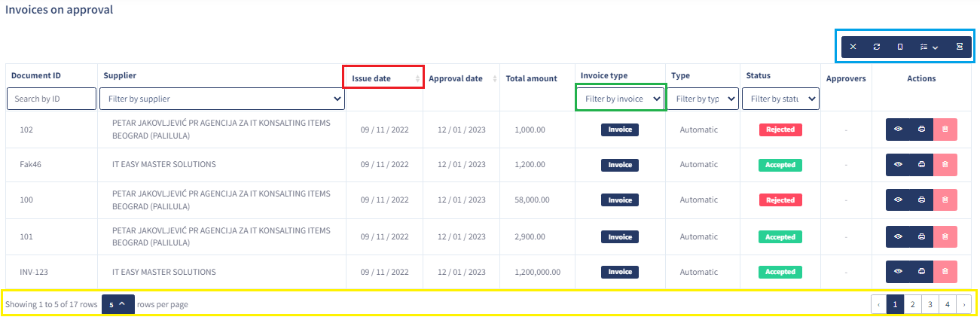Sort by Issue date column
Image resolution: width=980 pixels, height=317 pixels.
[384, 78]
